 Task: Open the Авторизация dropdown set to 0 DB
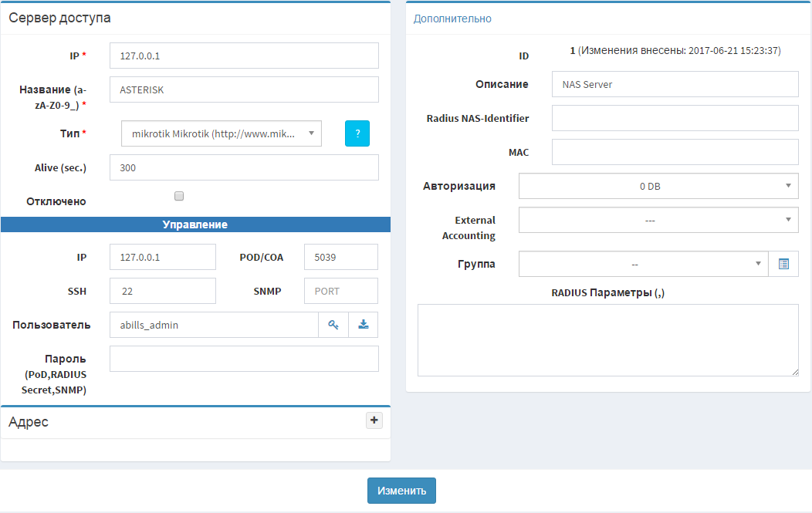pos(658,186)
